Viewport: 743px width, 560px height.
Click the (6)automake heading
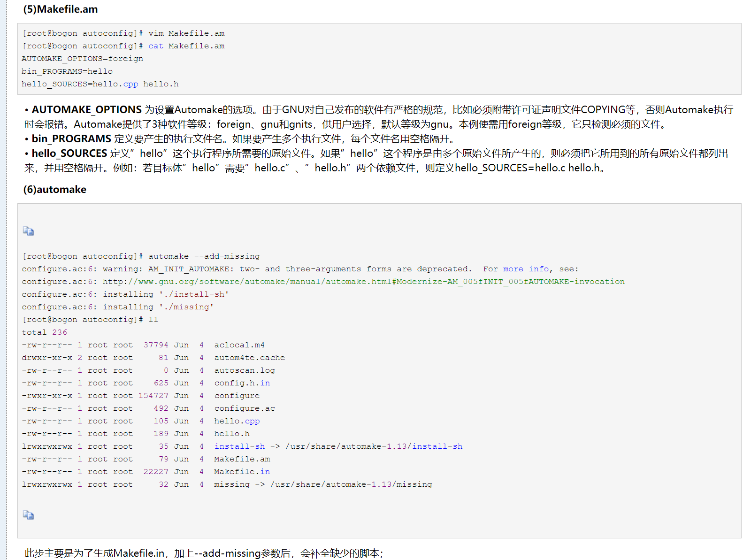(x=55, y=190)
